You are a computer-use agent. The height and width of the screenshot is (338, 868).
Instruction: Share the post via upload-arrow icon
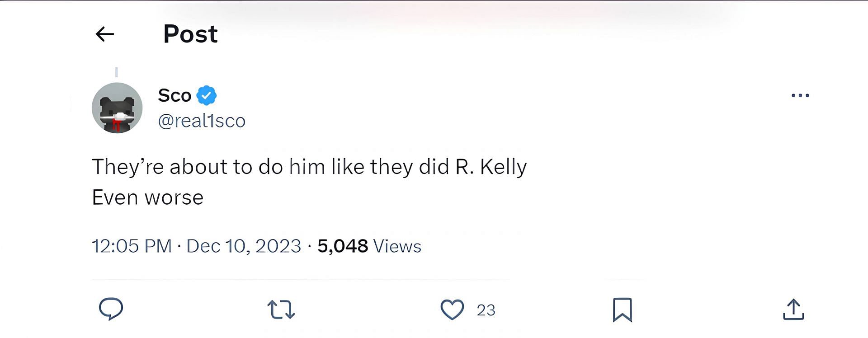[x=793, y=310]
